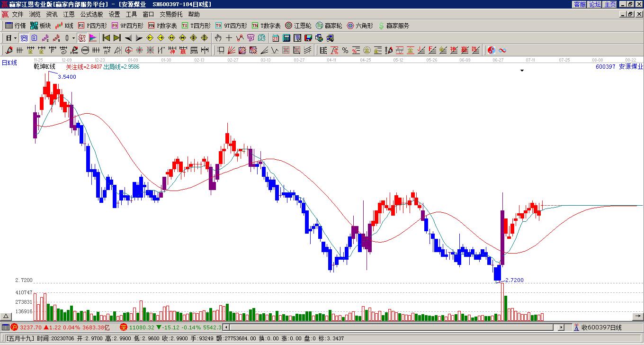Open the 板块 sector view

pyautogui.click(x=40, y=26)
